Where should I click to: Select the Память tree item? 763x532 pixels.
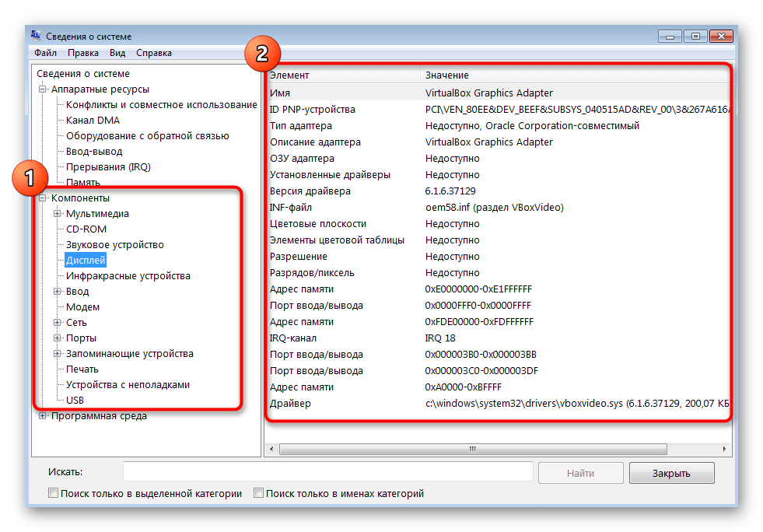click(82, 183)
